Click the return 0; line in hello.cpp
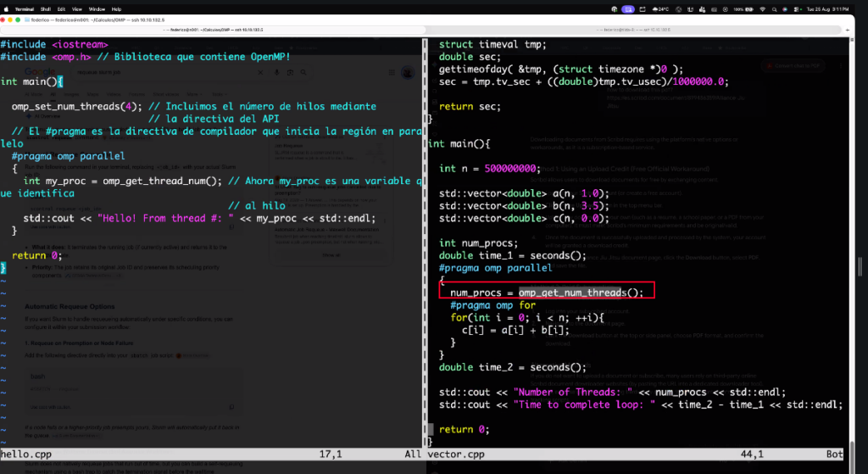 [37, 255]
